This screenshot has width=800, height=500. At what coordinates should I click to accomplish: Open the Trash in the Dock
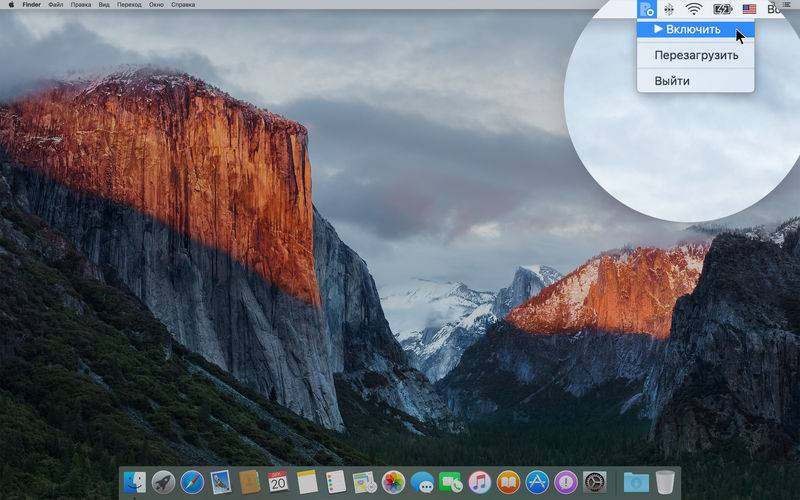point(665,482)
